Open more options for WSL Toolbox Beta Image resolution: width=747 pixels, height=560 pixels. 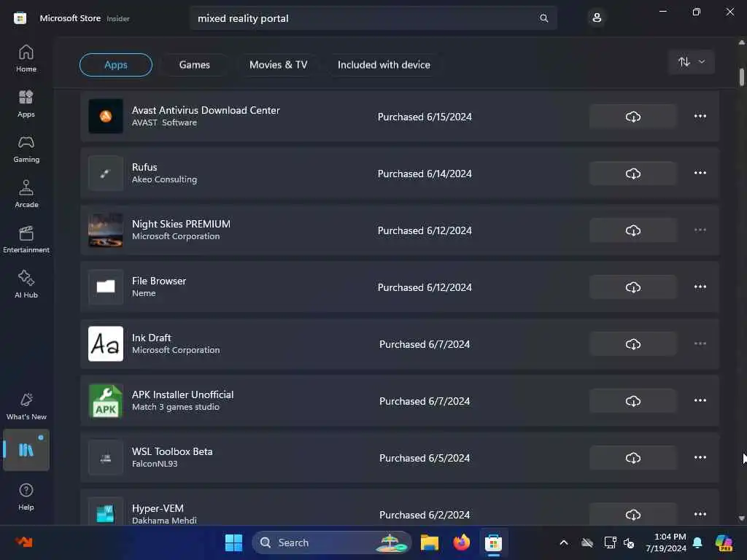click(700, 458)
